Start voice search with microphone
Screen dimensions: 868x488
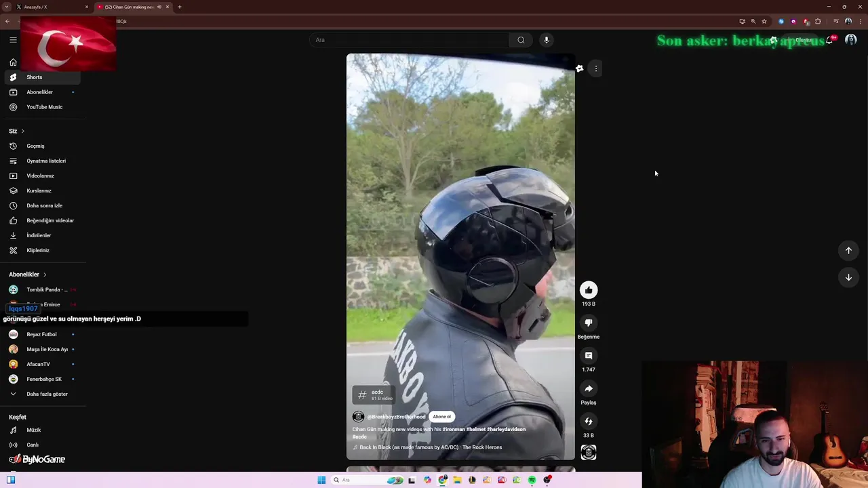(547, 40)
